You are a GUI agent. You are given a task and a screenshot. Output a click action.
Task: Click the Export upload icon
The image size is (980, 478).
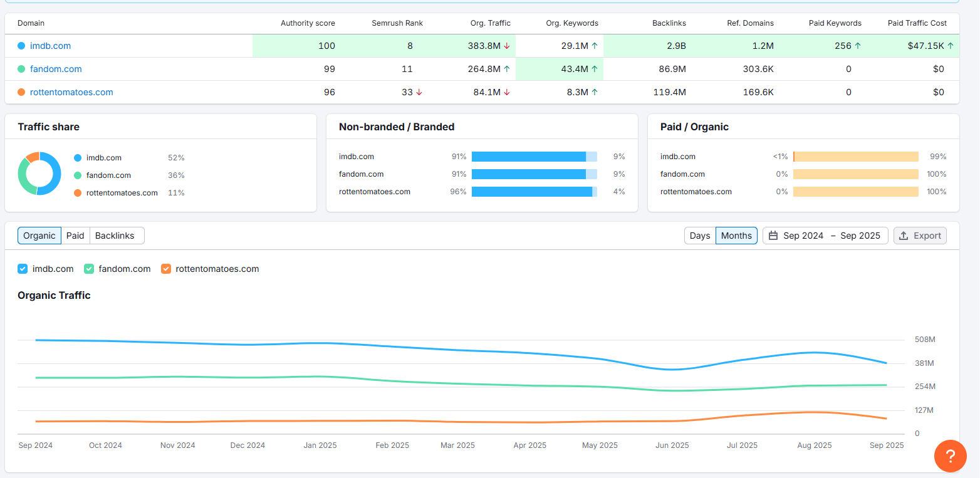click(x=904, y=236)
